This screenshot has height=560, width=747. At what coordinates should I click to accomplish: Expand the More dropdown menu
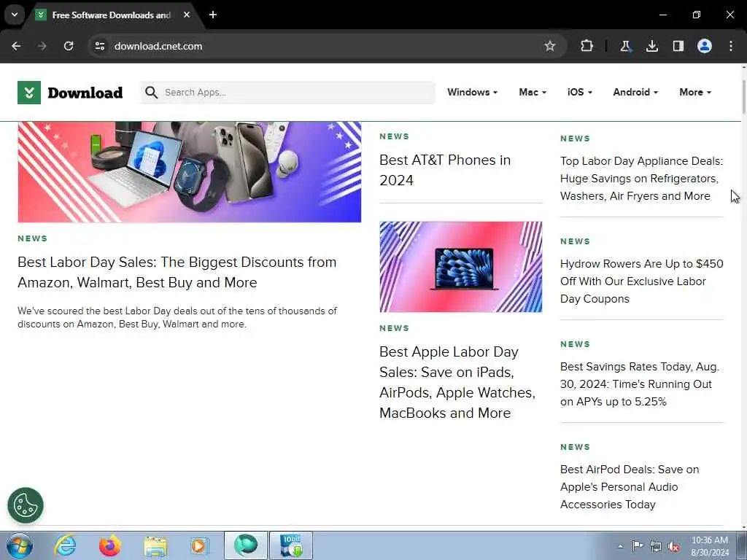pyautogui.click(x=695, y=93)
